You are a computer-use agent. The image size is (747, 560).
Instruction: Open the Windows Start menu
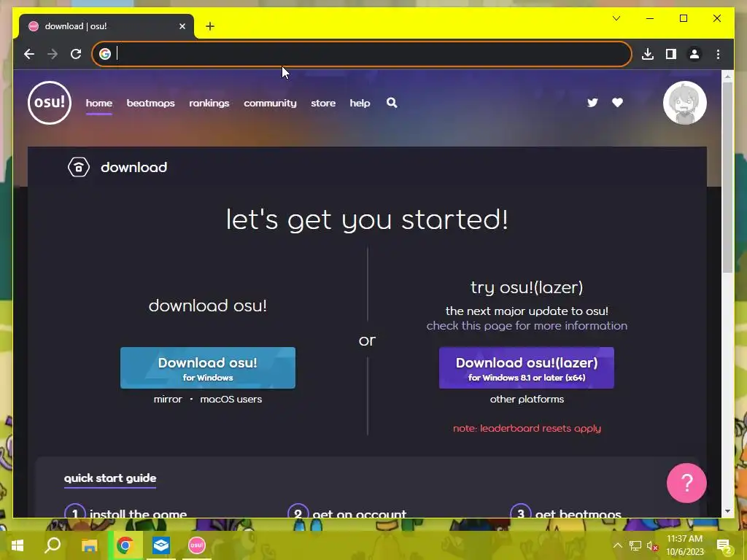point(18,545)
